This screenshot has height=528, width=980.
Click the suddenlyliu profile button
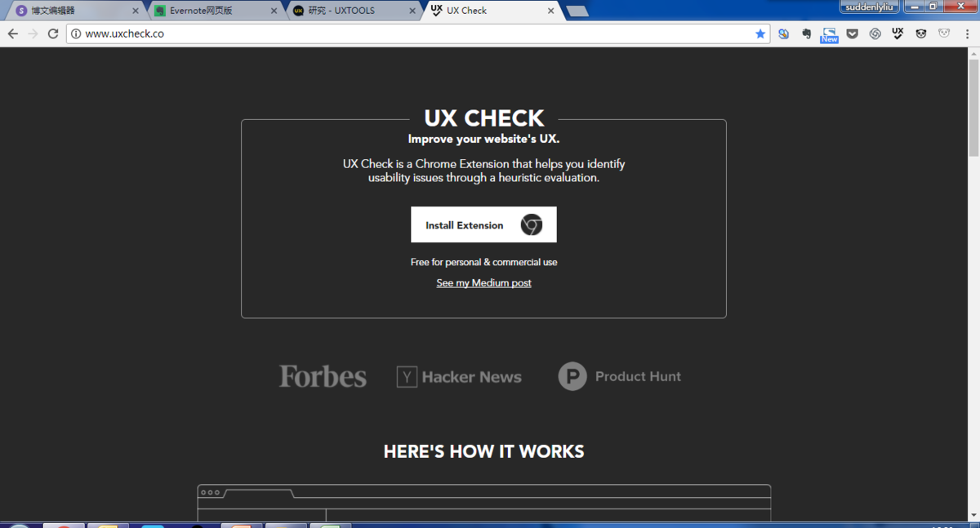click(x=870, y=7)
